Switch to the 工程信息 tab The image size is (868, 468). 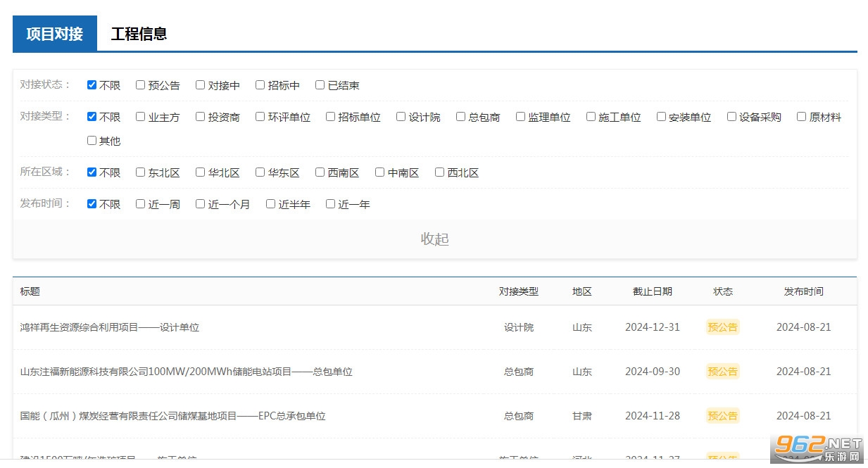[139, 34]
